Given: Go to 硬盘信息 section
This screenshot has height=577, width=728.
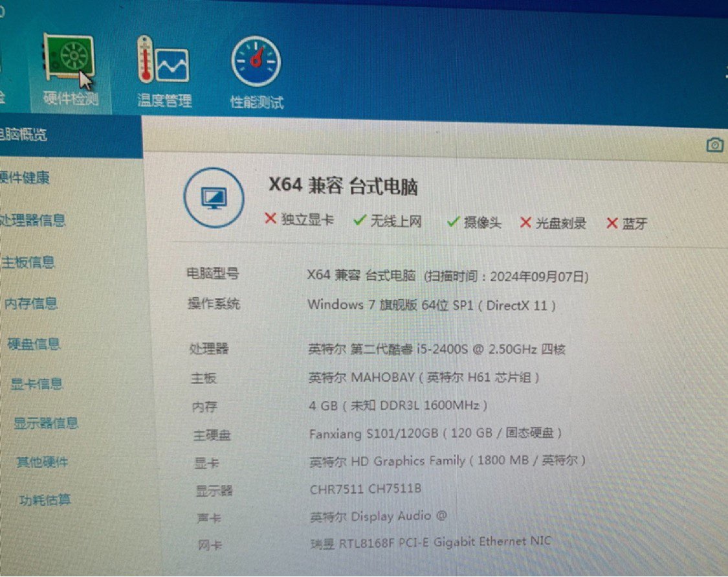Looking at the screenshot, I should (34, 344).
